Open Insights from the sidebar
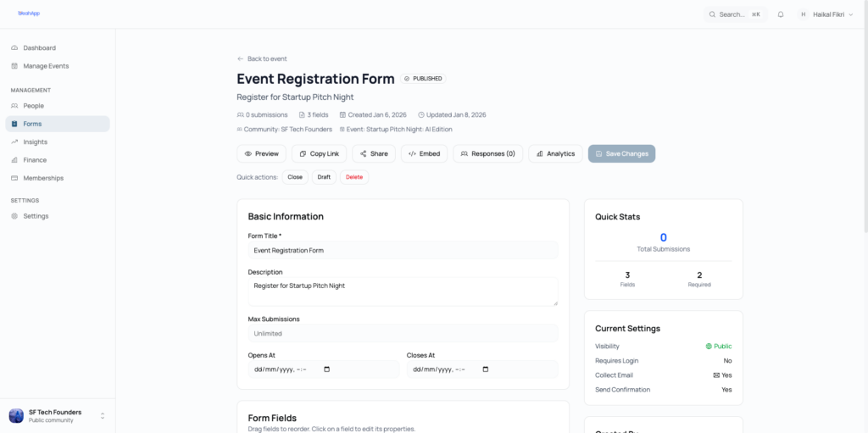The width and height of the screenshot is (868, 433). (x=36, y=142)
